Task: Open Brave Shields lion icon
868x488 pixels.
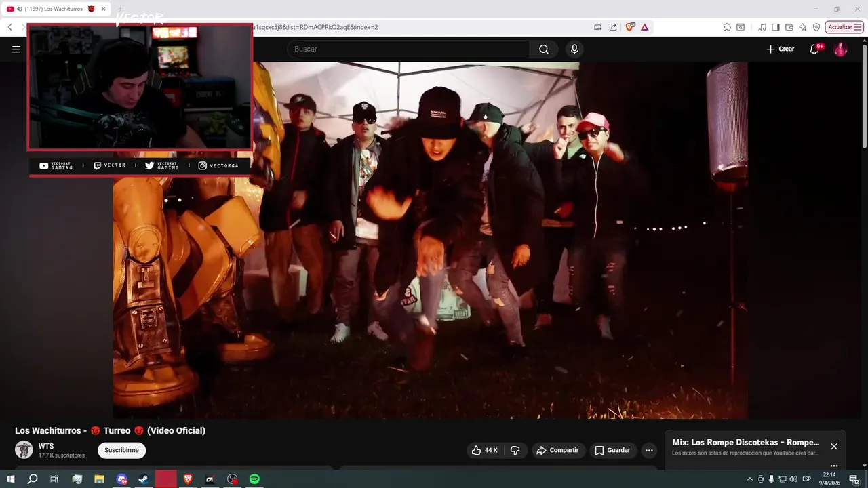Action: [629, 27]
